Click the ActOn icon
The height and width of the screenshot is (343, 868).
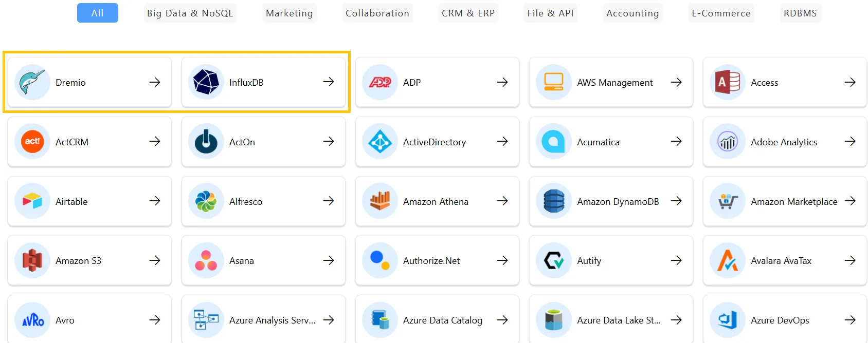click(x=206, y=142)
